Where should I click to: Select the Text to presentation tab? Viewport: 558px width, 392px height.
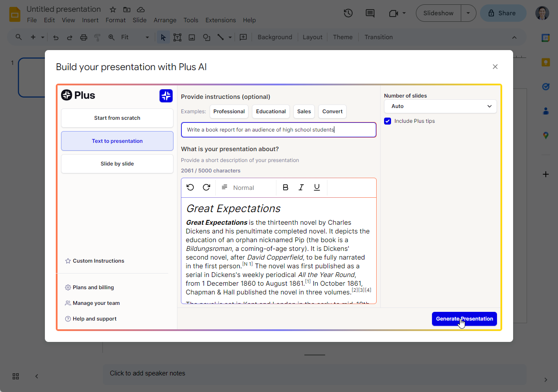pyautogui.click(x=117, y=141)
